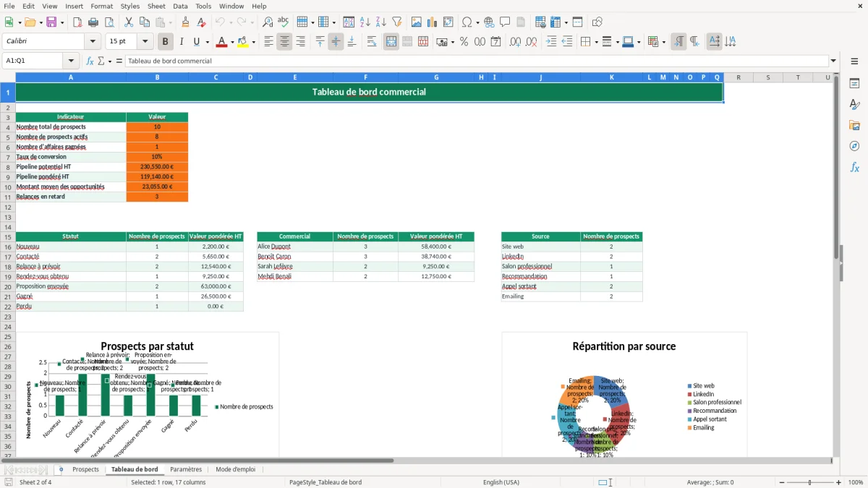This screenshot has height=488, width=868.
Task: Insert chart using toolbar icon
Action: [x=433, y=22]
